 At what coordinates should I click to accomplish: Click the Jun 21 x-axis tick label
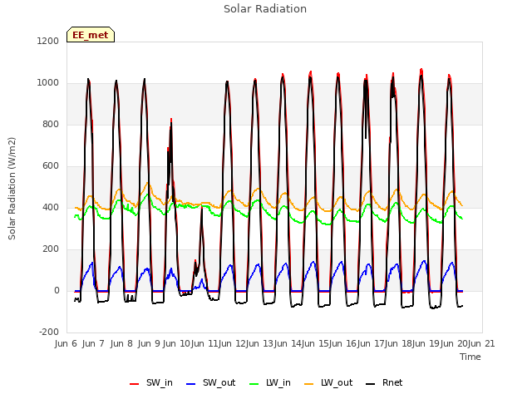[x=481, y=343]
